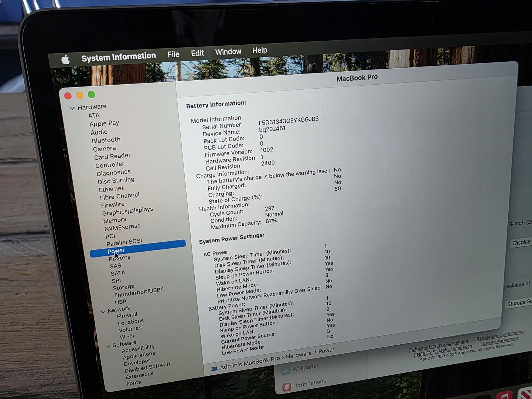The image size is (532, 399).
Task: Click the computer icon in path bar
Action: [214, 369]
